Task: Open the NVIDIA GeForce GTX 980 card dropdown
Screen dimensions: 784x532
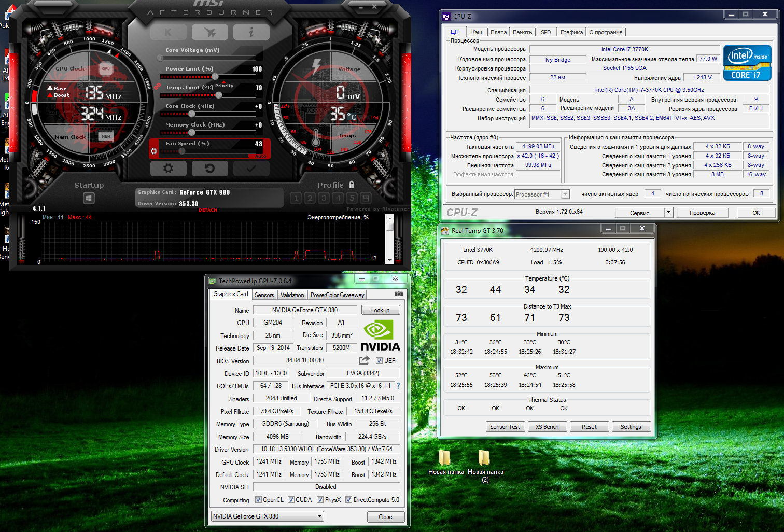Action: tap(268, 516)
